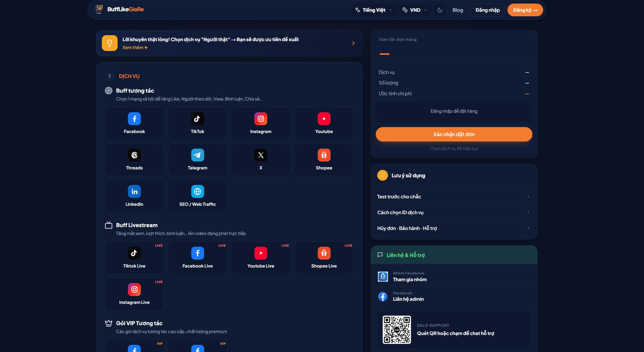Image resolution: width=644 pixels, height=352 pixels.
Task: Choose the LinkedIn service
Action: 134,196
